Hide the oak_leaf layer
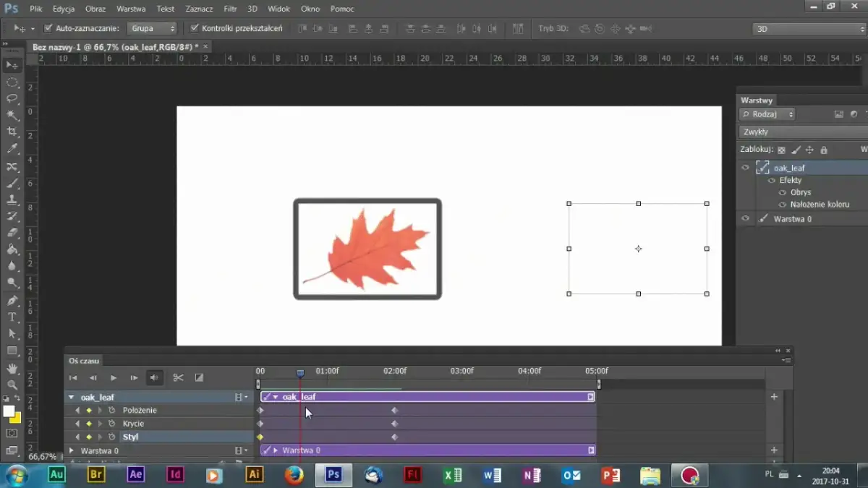Image resolution: width=868 pixels, height=488 pixels. pyautogui.click(x=745, y=167)
